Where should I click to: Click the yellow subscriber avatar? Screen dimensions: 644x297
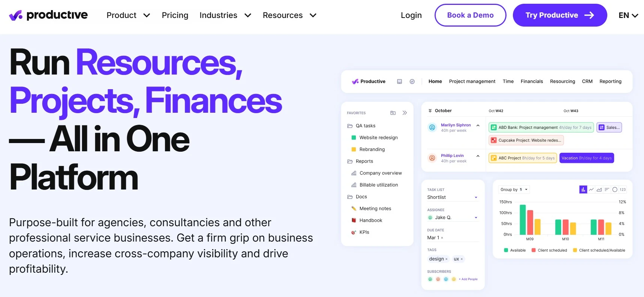point(454,279)
